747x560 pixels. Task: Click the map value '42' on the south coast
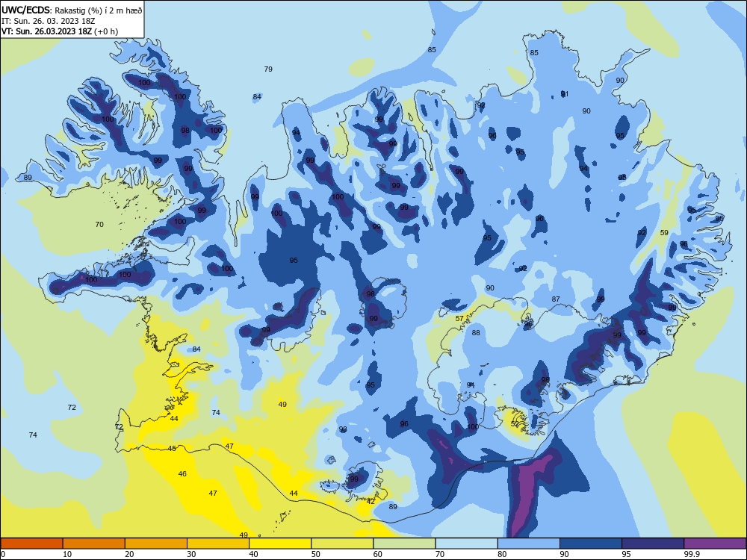click(x=371, y=502)
